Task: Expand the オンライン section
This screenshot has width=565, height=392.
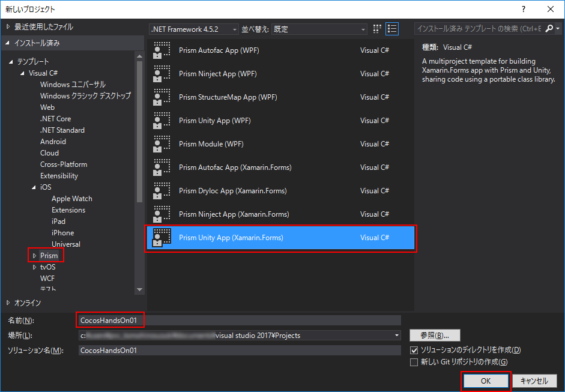Action: coord(8,303)
